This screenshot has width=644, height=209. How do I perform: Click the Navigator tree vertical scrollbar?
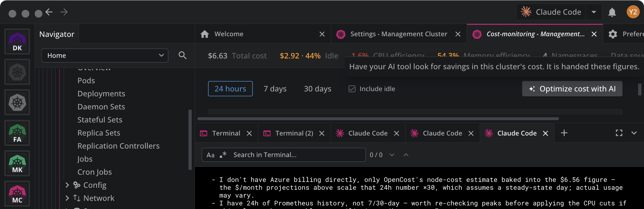pos(190,140)
